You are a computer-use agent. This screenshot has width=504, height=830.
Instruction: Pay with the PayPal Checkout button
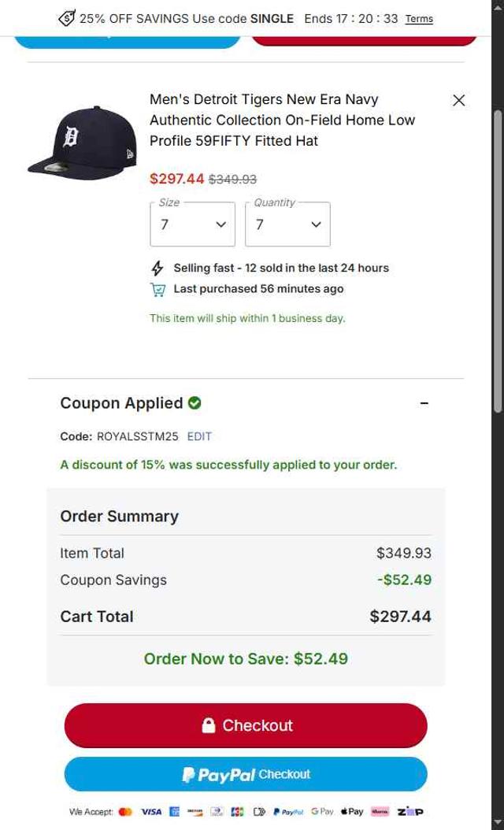point(246,775)
